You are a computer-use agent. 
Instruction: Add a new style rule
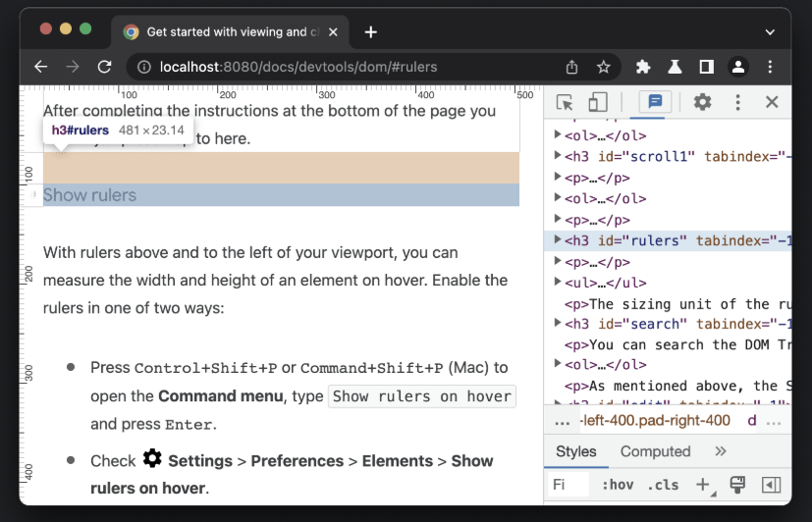coord(703,485)
